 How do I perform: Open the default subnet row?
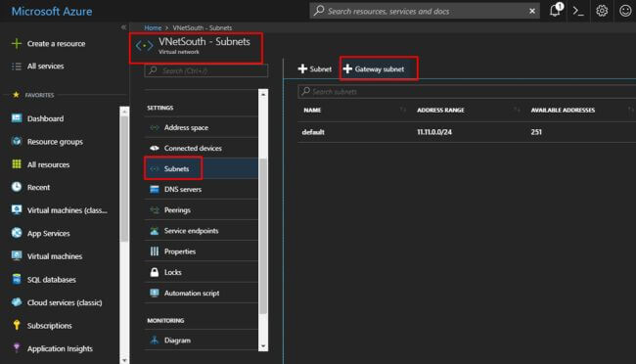(467, 132)
